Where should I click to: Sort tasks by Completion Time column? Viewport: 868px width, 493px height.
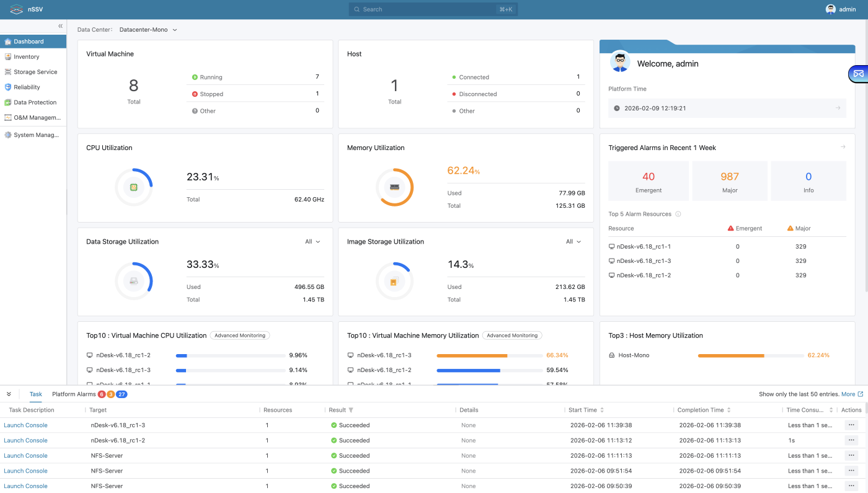(728, 411)
